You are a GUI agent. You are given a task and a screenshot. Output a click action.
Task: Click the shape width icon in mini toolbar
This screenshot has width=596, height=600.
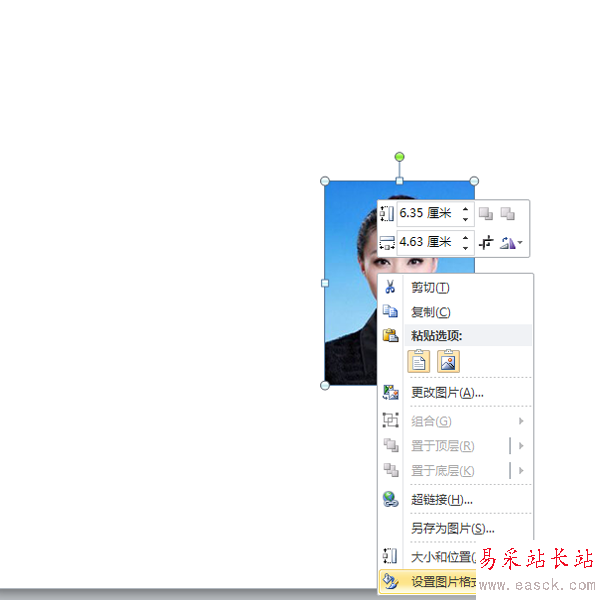(x=387, y=243)
